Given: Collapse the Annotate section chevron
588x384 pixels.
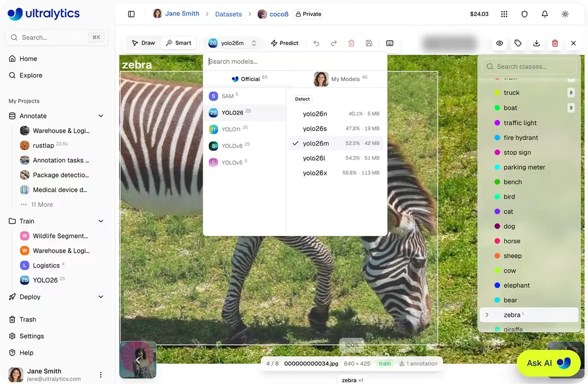Looking at the screenshot, I should pos(101,116).
